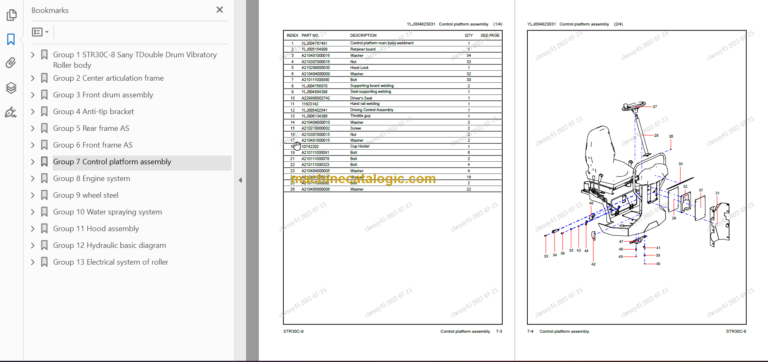Click the bookmark icon beside Group 8 Engine system
This screenshot has width=768, height=362.
point(44,178)
